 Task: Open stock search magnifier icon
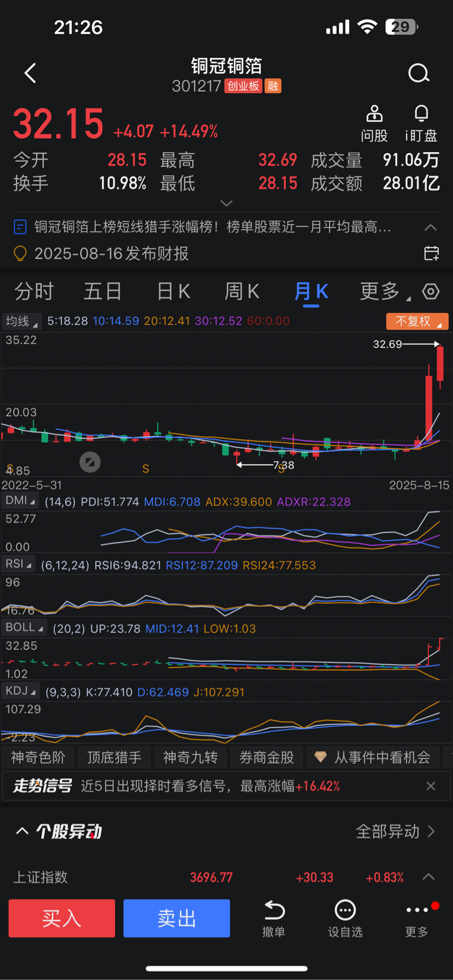coord(419,74)
